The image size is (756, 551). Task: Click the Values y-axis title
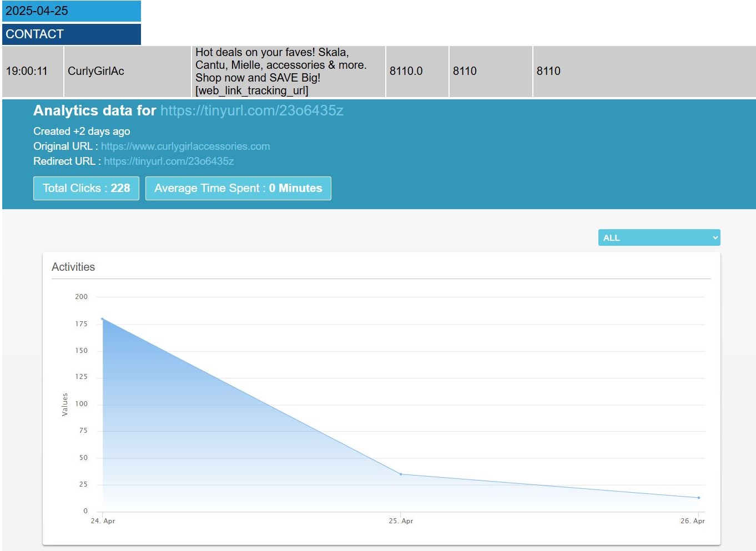pos(64,405)
